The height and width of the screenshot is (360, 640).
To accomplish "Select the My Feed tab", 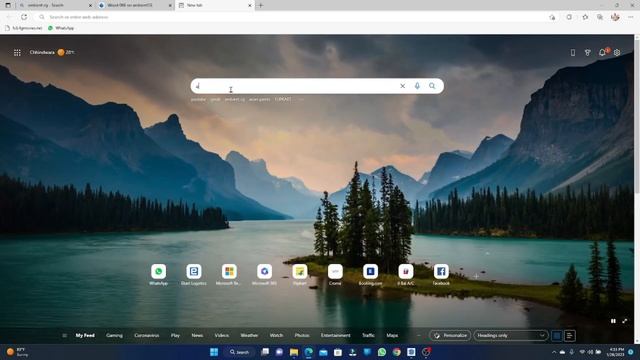I will click(85, 336).
